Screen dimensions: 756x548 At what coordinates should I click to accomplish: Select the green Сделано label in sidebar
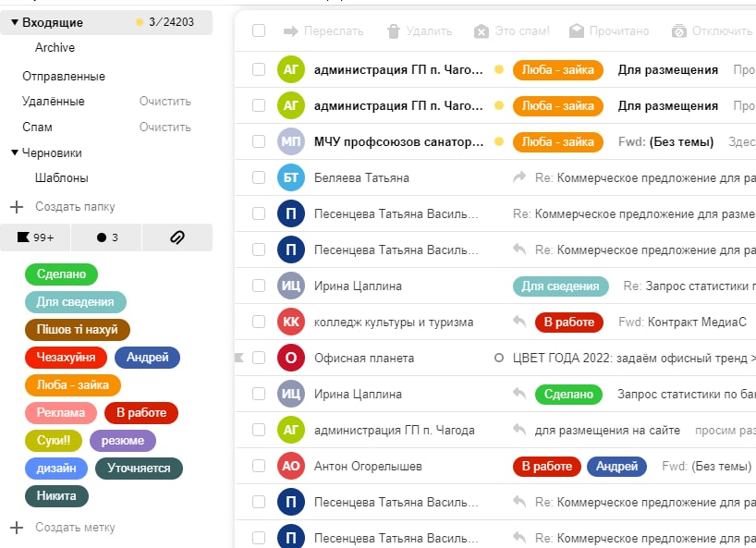[61, 274]
